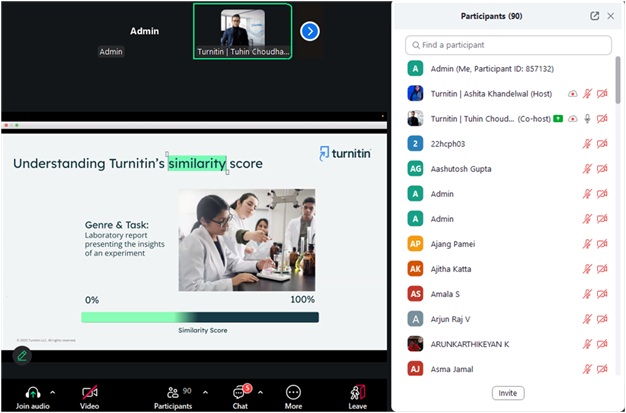Expand Participants options arrow in toolbar
The image size is (626, 413).
coord(205,393)
